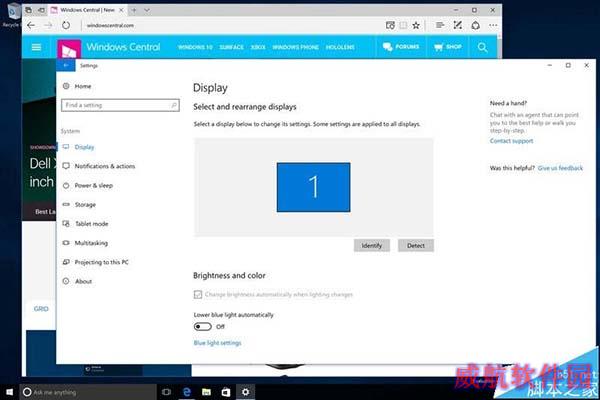600x400 pixels.
Task: Open Edge icon on taskbar
Action: coord(187,392)
